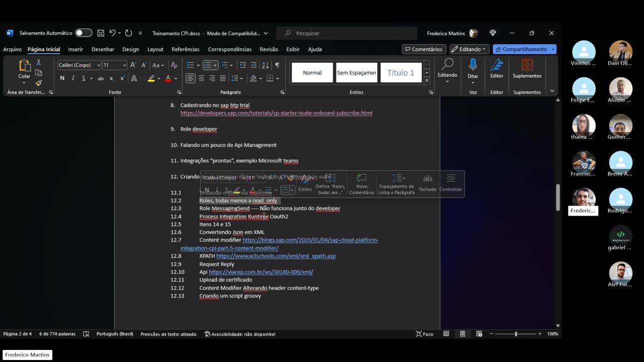Expand the bullet list options arrow
Viewport: 644px width, 362px height.
coord(198,65)
